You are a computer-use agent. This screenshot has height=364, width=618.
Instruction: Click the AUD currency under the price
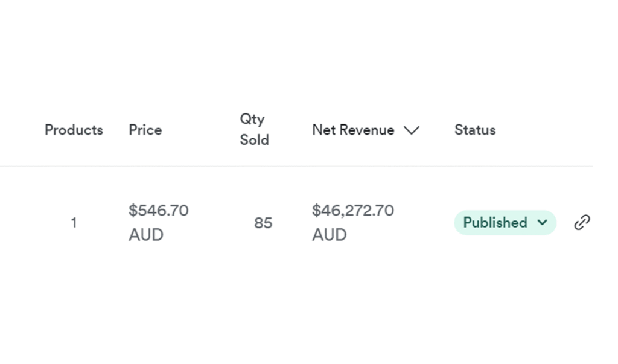click(145, 235)
